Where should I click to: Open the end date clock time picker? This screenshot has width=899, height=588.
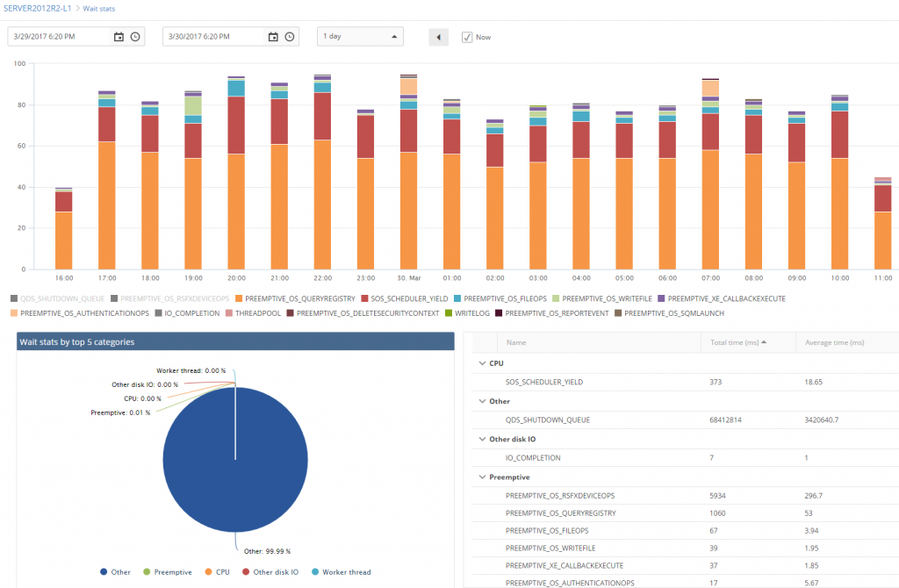[287, 37]
